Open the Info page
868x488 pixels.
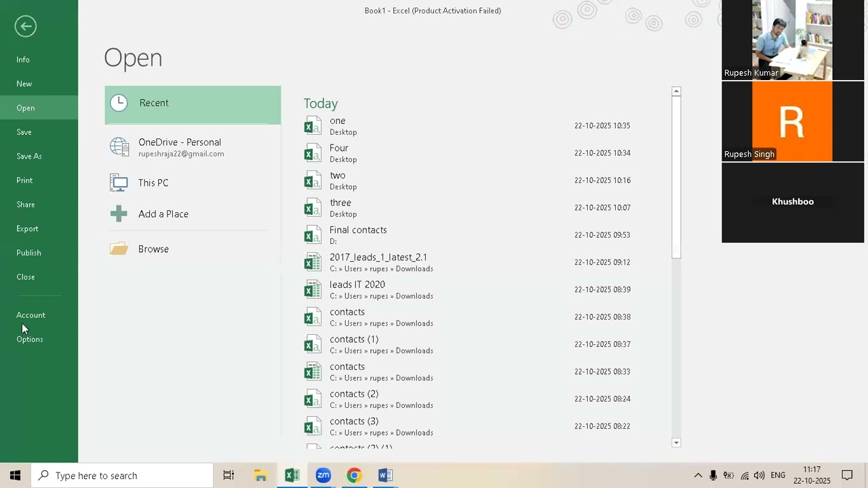(x=23, y=60)
